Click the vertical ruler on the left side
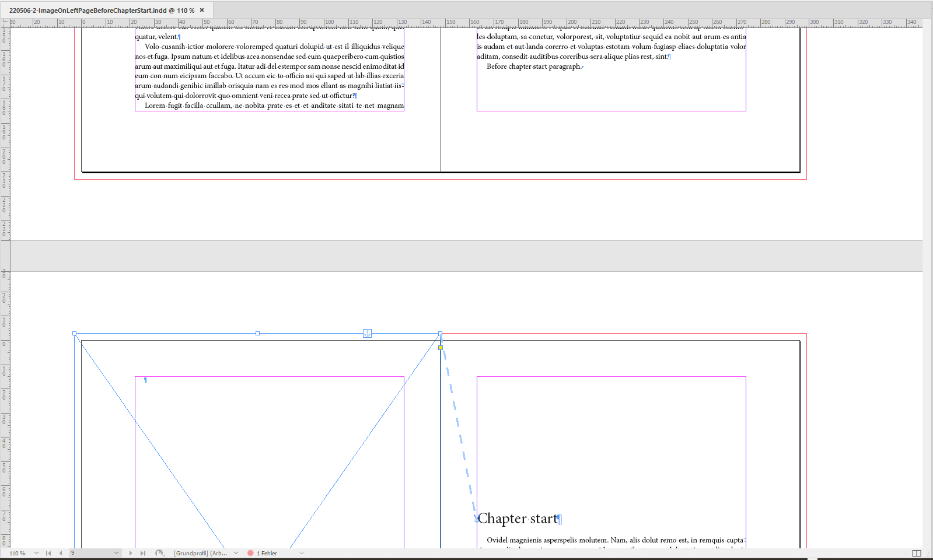 [x=5, y=288]
